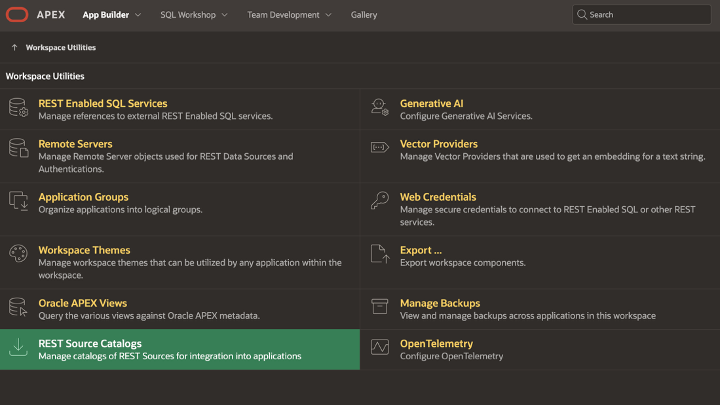Expand the App Builder dropdown menu
This screenshot has width=720, height=406.
click(111, 15)
